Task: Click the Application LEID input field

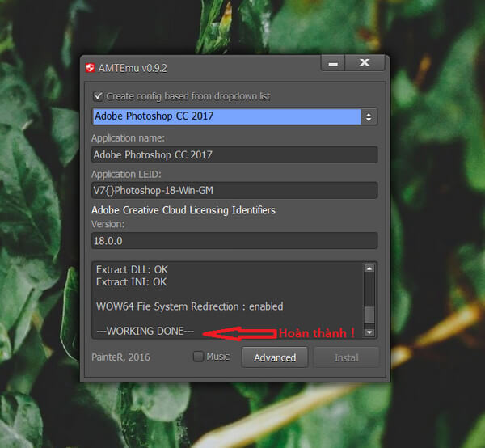Action: coord(234,190)
